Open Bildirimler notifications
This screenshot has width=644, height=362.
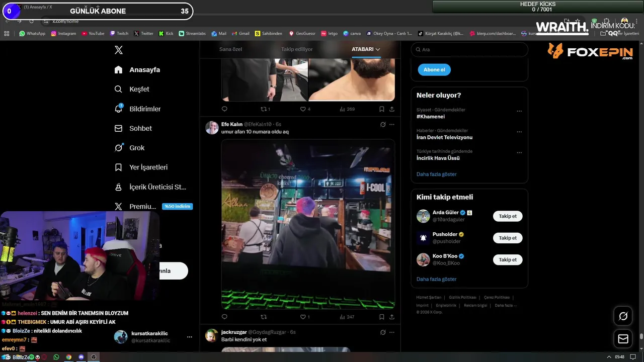coord(137,109)
